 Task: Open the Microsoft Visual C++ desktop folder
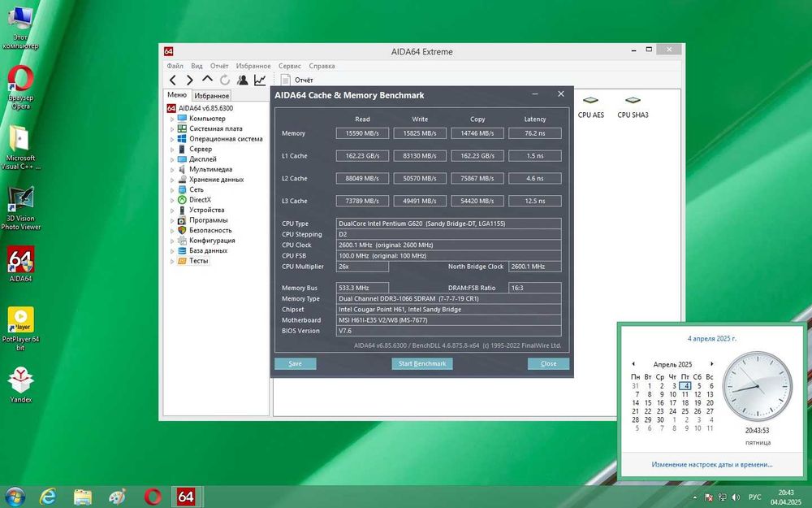21,148
